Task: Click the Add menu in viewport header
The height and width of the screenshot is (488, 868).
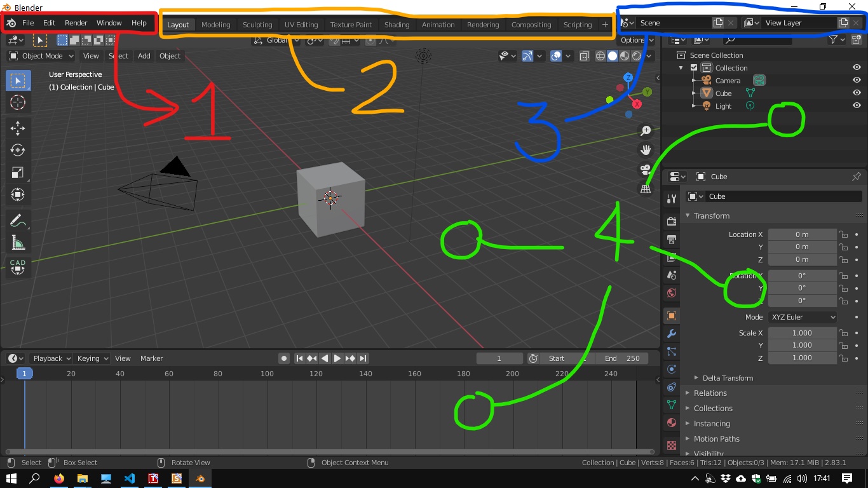Action: click(x=144, y=56)
